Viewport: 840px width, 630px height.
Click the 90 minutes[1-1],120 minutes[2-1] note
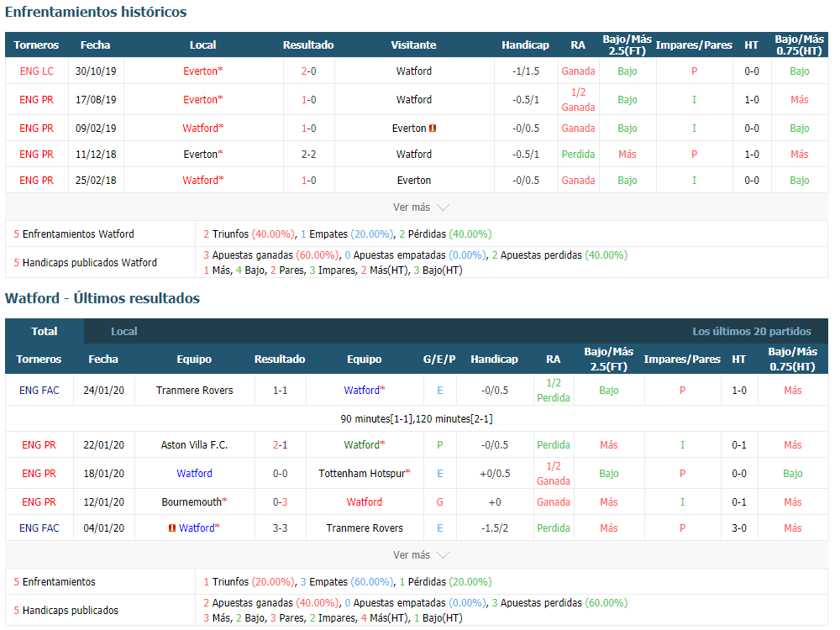pos(417,419)
